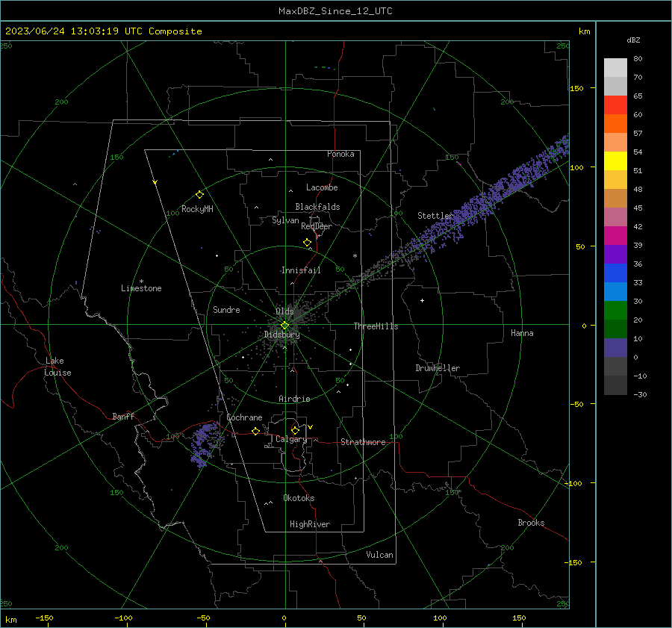Viewport: 672px width, 628px height.
Task: Click the Olds town label
Action: [x=284, y=311]
